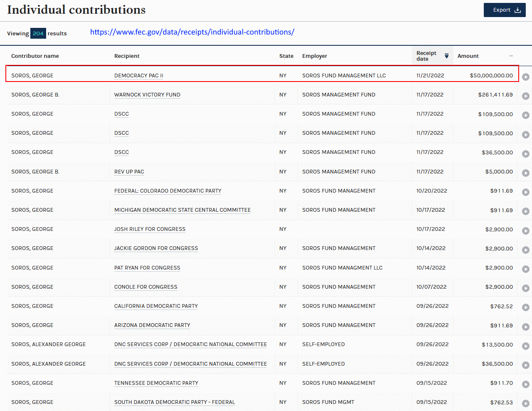532x411 pixels.
Task: Expand the DNC Services Corp $36,500.00 row arrow
Action: click(526, 365)
